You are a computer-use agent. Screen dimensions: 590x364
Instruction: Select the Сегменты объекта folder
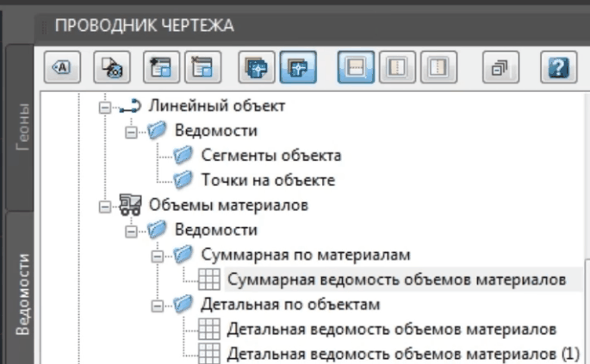tap(271, 156)
